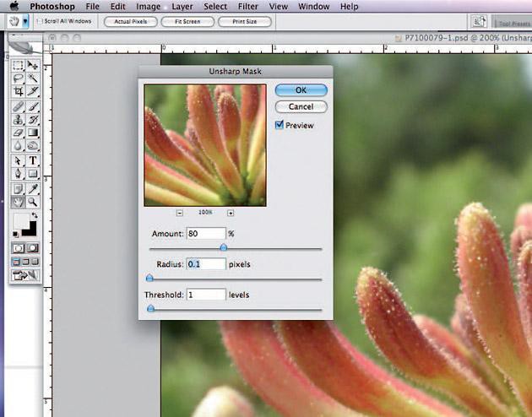
Task: Select the Healing Brush tool
Action: pos(18,106)
